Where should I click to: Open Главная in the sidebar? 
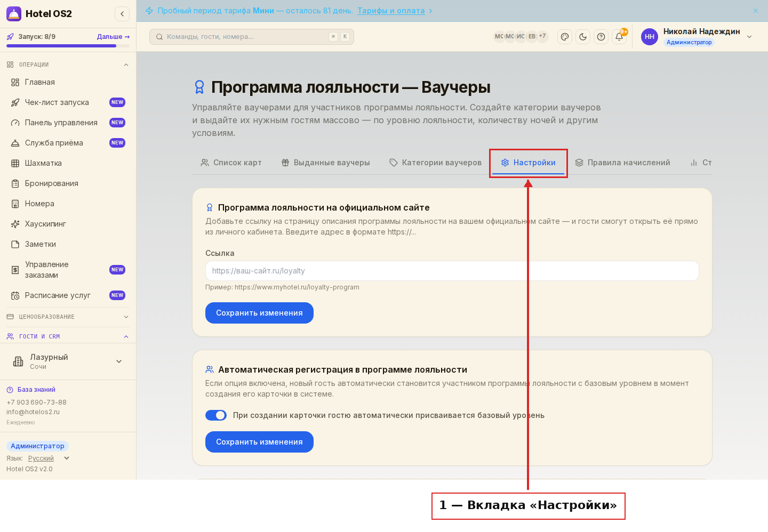pos(68,82)
